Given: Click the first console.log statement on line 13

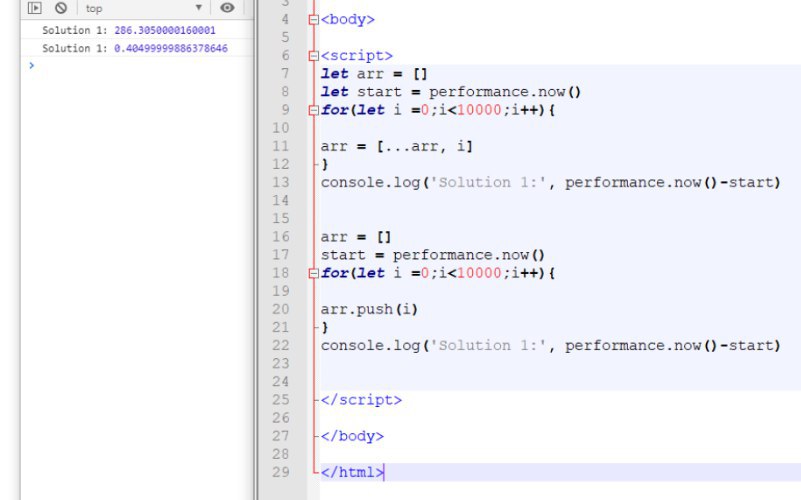Looking at the screenshot, I should tap(551, 182).
